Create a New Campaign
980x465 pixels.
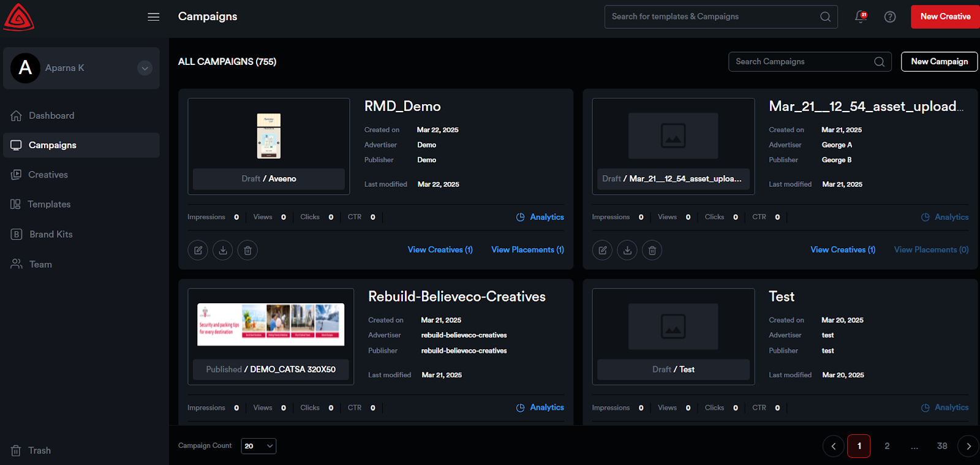pyautogui.click(x=939, y=61)
